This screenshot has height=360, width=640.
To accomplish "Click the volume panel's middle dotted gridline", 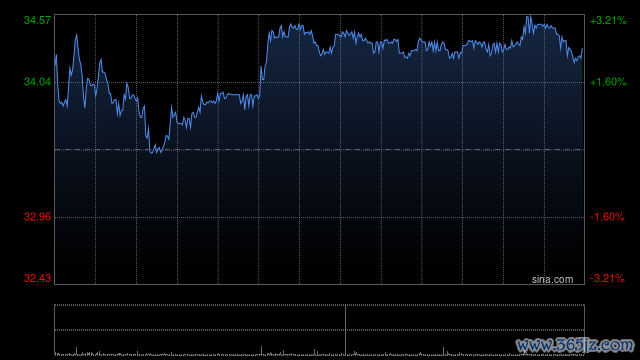I will 319,330.
